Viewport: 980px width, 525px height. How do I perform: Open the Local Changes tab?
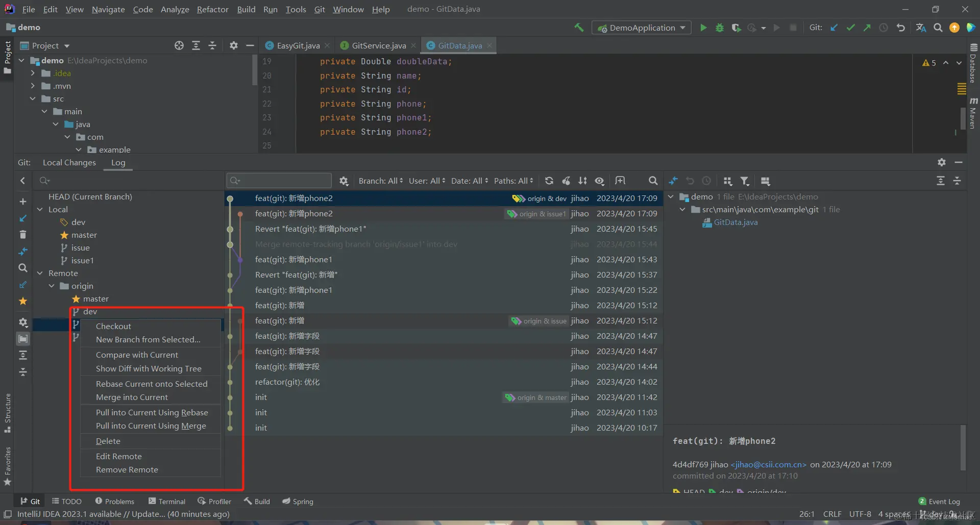click(69, 162)
